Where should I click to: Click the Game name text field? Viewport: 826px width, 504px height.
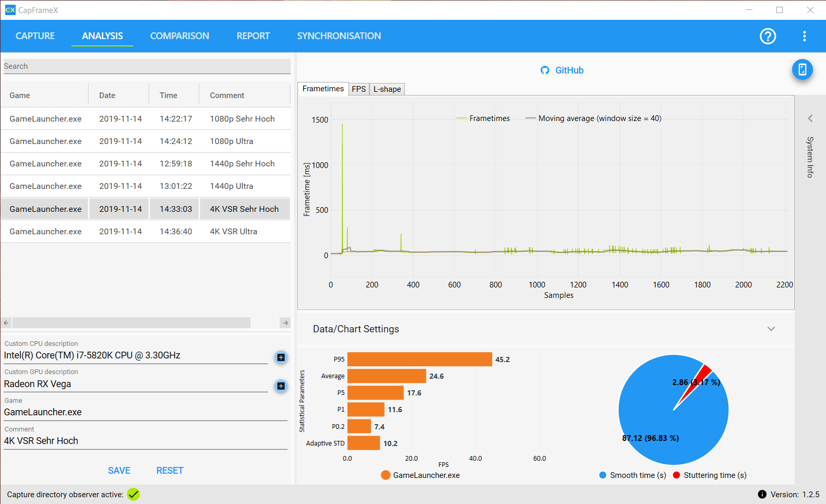(146, 412)
